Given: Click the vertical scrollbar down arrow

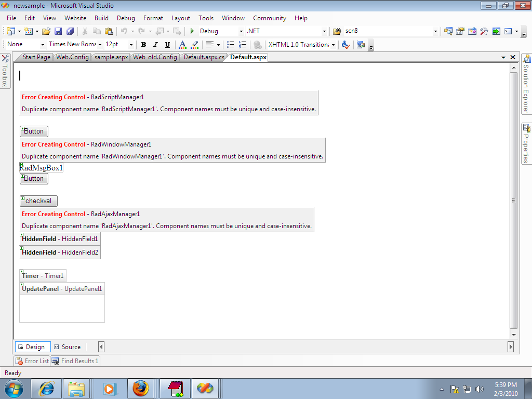Looking at the screenshot, I should pos(514,335).
